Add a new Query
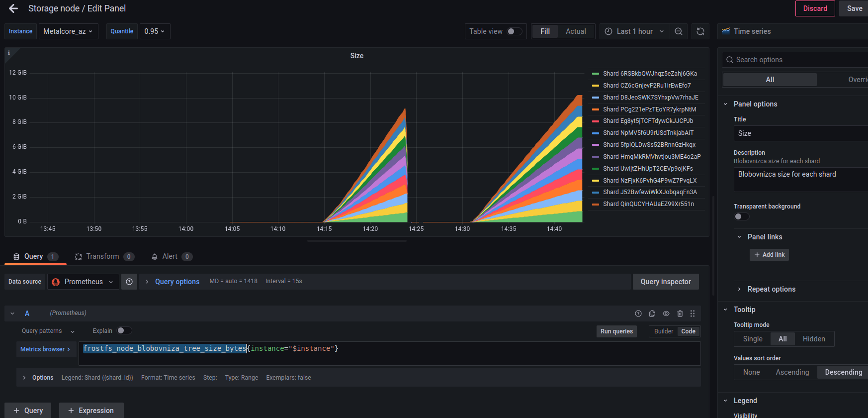Screen dimensions: 868x418 pos(28,411)
